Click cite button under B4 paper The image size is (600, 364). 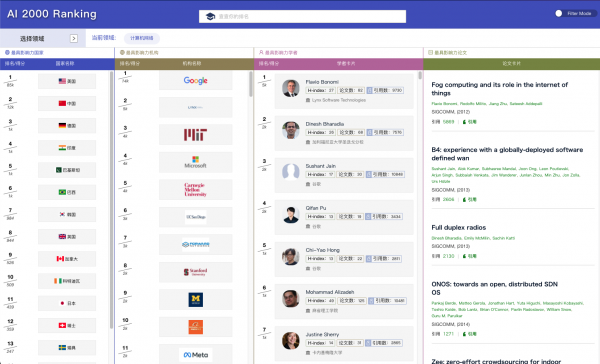pos(470,199)
